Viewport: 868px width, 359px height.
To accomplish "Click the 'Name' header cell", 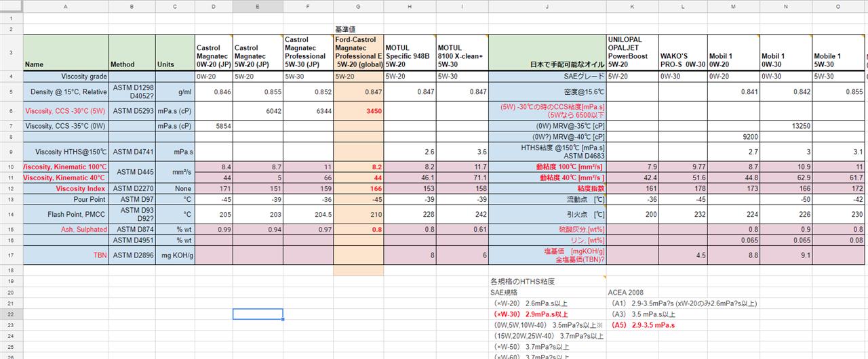I will point(66,52).
